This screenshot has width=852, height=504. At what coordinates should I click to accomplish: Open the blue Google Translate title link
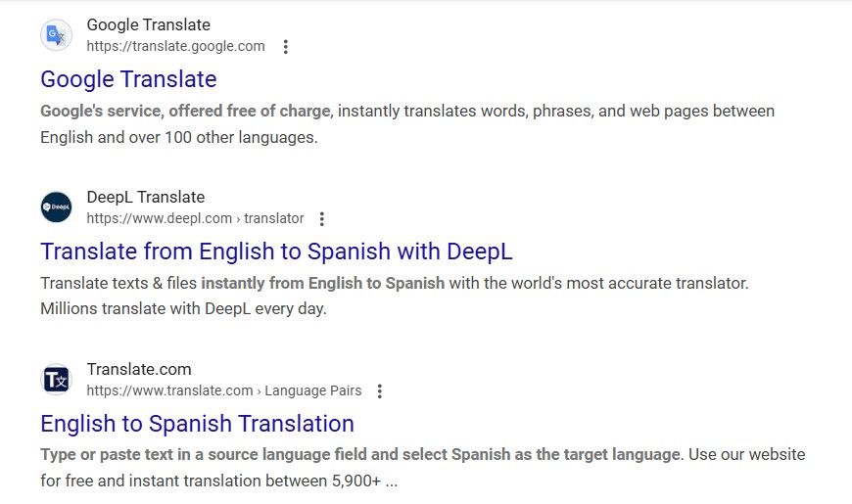[x=128, y=79]
